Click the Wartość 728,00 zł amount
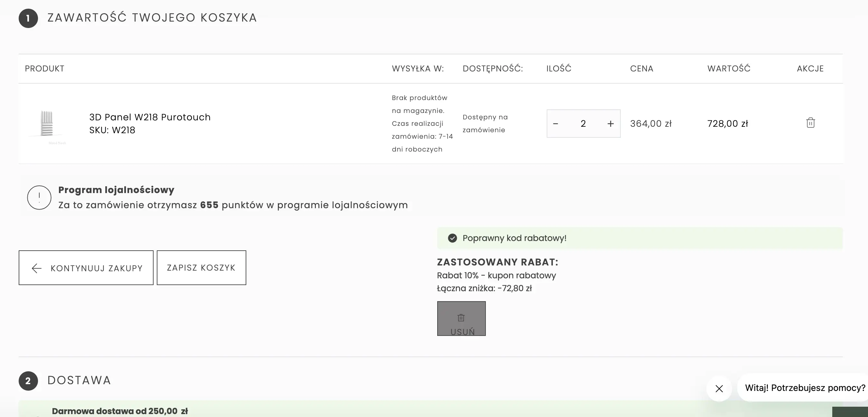The image size is (868, 417). 727,124
